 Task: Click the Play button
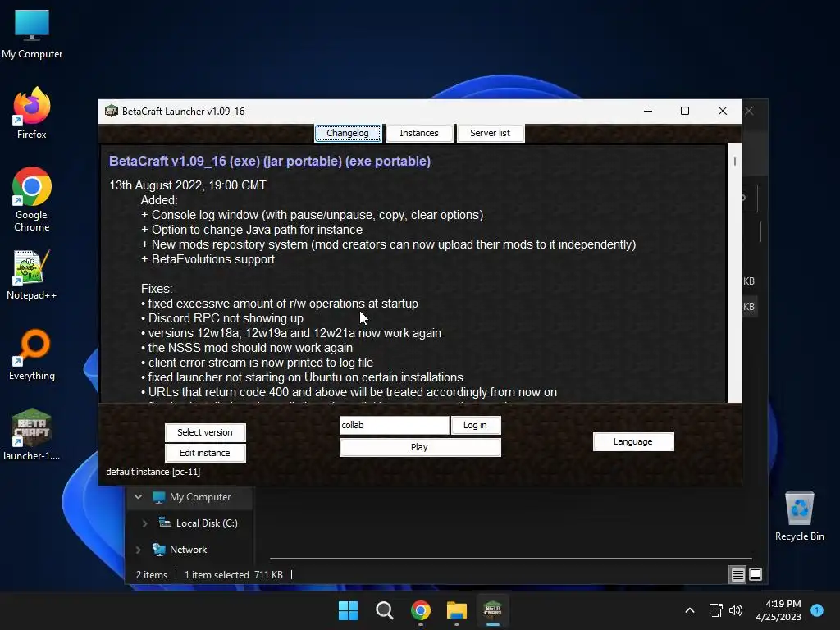419,447
